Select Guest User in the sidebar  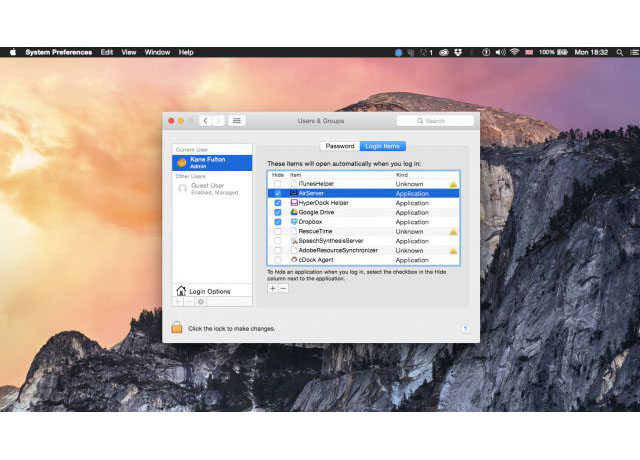(212, 189)
